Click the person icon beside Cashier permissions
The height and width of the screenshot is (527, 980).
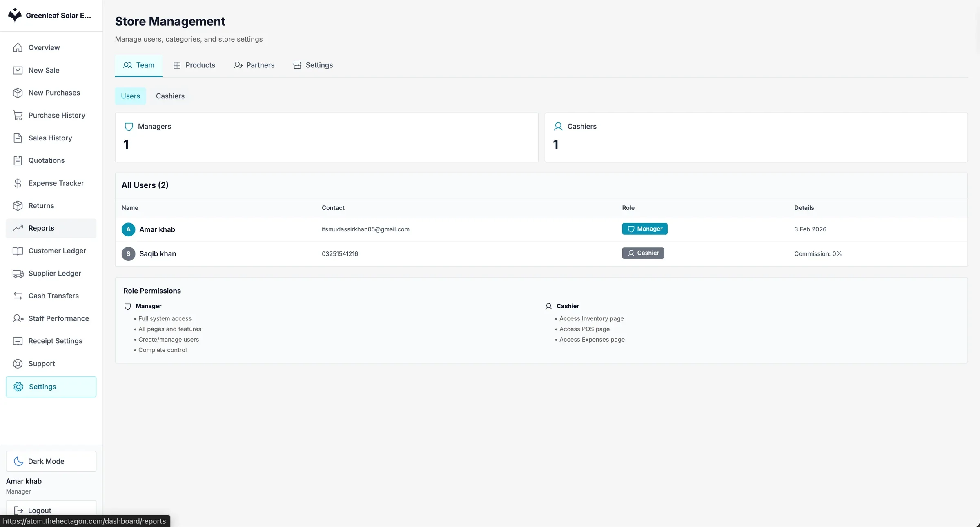click(549, 306)
